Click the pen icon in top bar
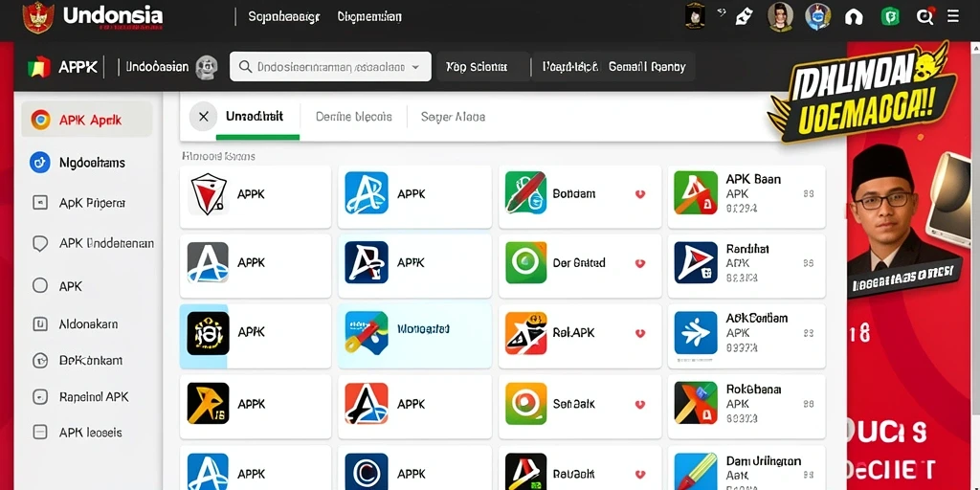Viewport: 980px width, 490px height. click(743, 17)
